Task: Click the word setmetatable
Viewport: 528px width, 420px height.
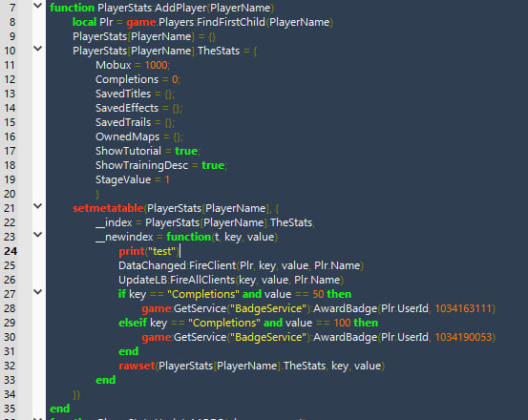Action: tap(108, 208)
